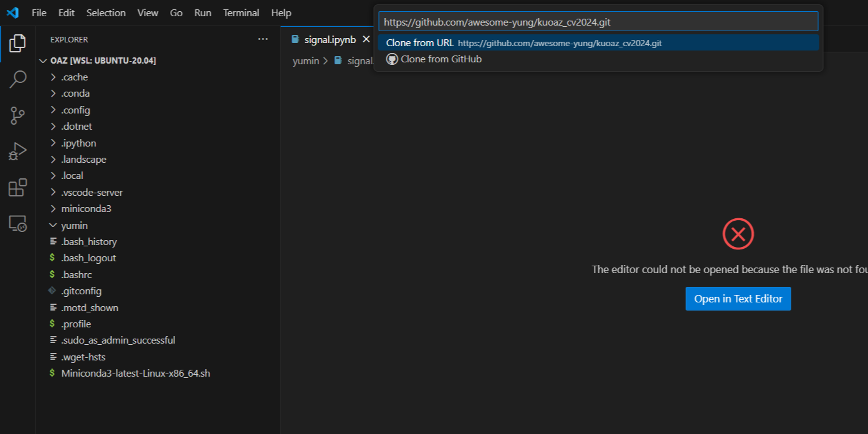Click the notebook icon in signal.ipynb tab
Screen dimensions: 868x434
295,39
